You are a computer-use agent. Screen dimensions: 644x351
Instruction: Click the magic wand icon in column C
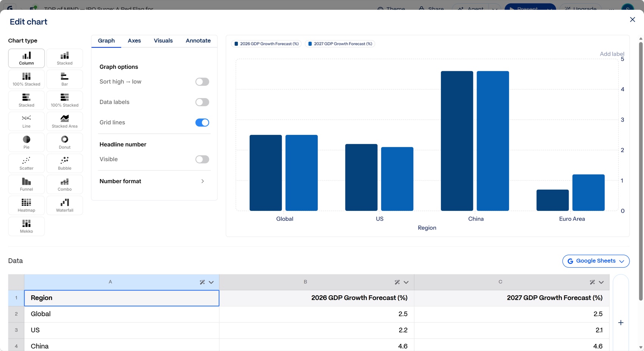tap(592, 282)
